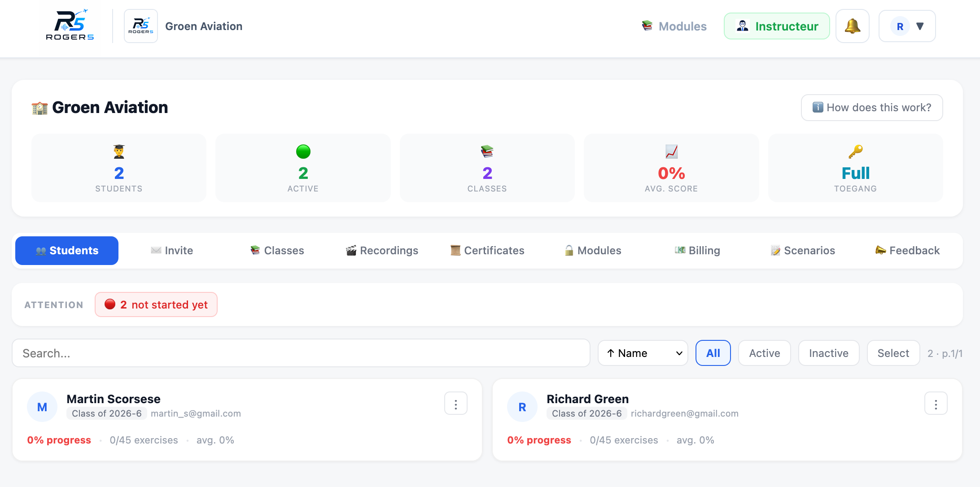Open Richard Green's student name
The width and height of the screenshot is (980, 487).
[x=588, y=399]
